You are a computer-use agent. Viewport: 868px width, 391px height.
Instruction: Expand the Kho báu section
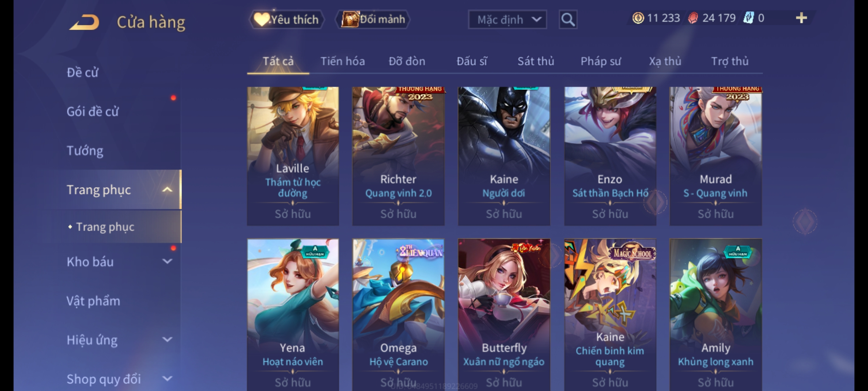click(167, 261)
